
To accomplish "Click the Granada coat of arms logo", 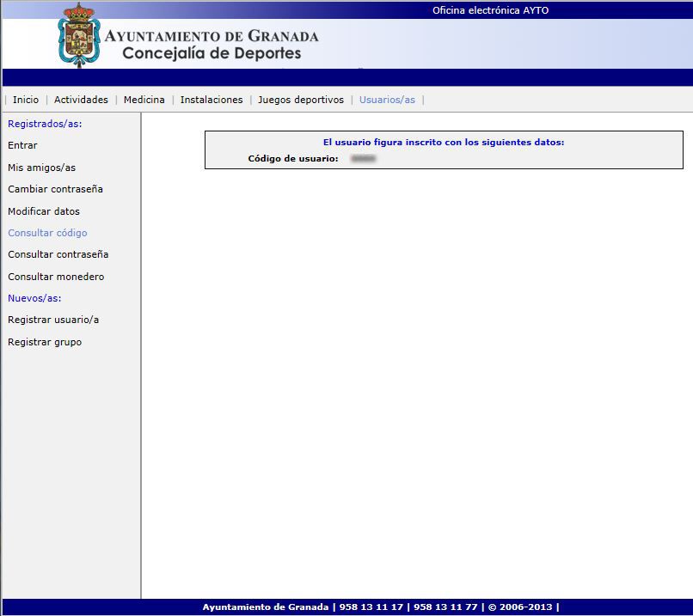I will point(79,35).
